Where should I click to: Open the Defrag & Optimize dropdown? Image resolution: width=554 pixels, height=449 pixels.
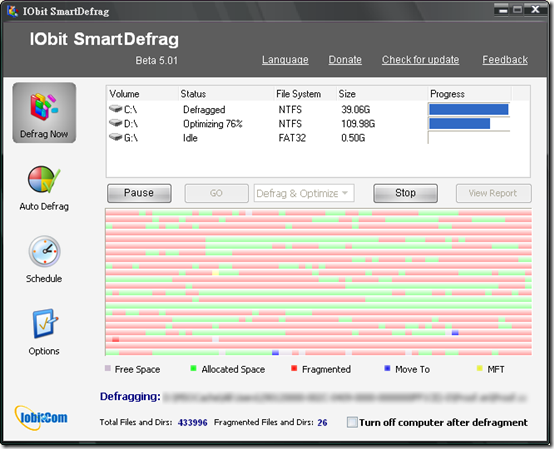click(304, 193)
